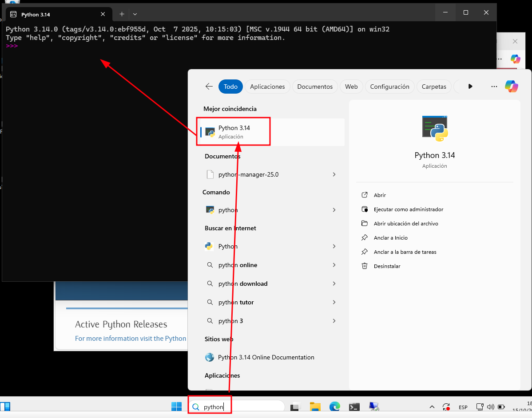Select the Aplicaciones filter tab

click(267, 87)
